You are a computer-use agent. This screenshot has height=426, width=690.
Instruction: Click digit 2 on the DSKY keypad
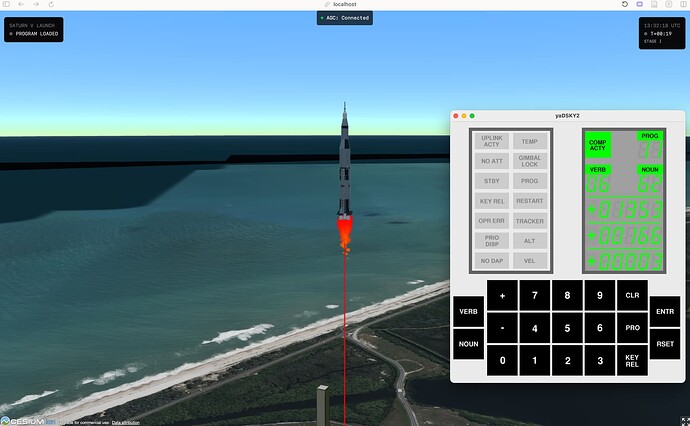[567, 360]
